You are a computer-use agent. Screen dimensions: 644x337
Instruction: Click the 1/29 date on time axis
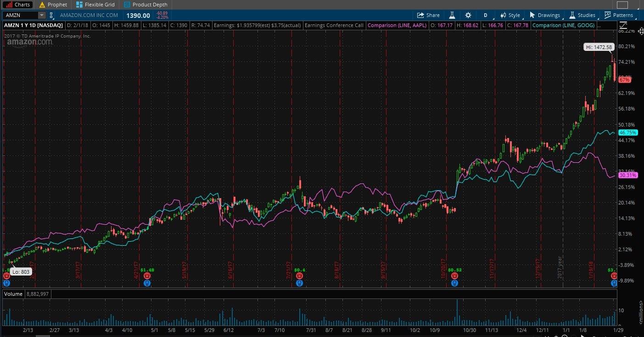tap(617, 330)
